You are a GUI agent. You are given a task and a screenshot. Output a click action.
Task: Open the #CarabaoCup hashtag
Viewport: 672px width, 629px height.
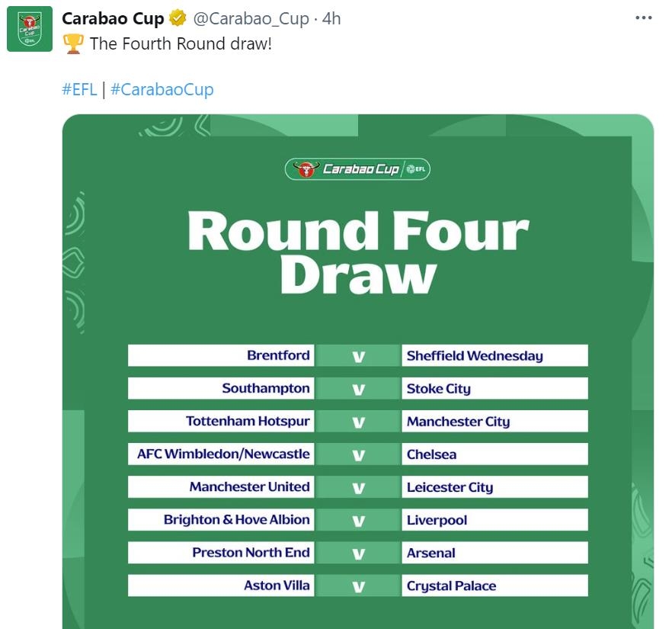click(162, 89)
